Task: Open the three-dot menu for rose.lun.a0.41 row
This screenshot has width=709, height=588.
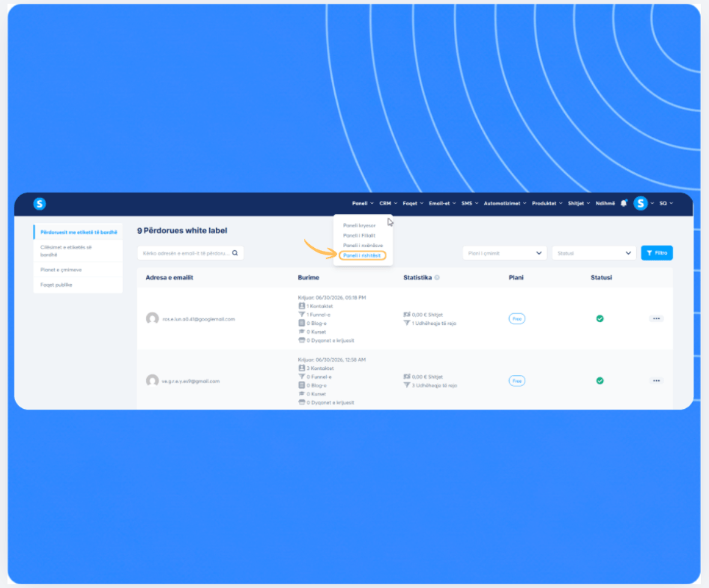Action: (656, 318)
